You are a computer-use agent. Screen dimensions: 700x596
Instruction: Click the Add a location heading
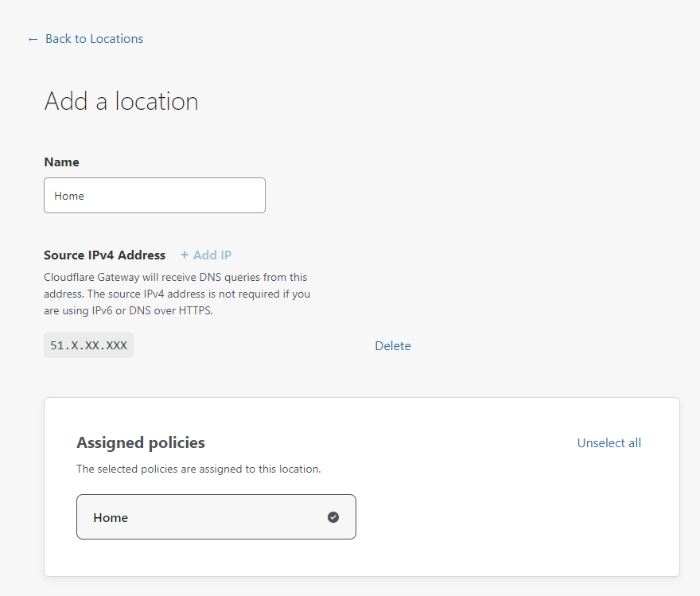(x=121, y=102)
